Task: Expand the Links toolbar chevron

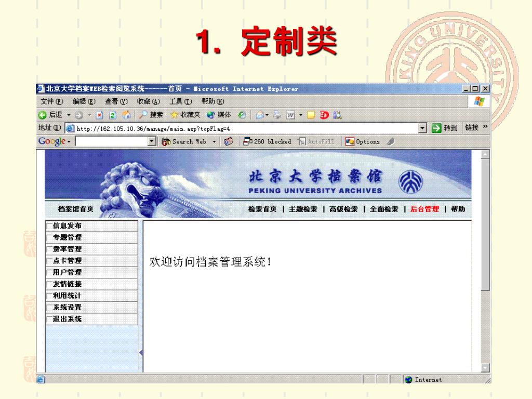Action: pos(485,127)
